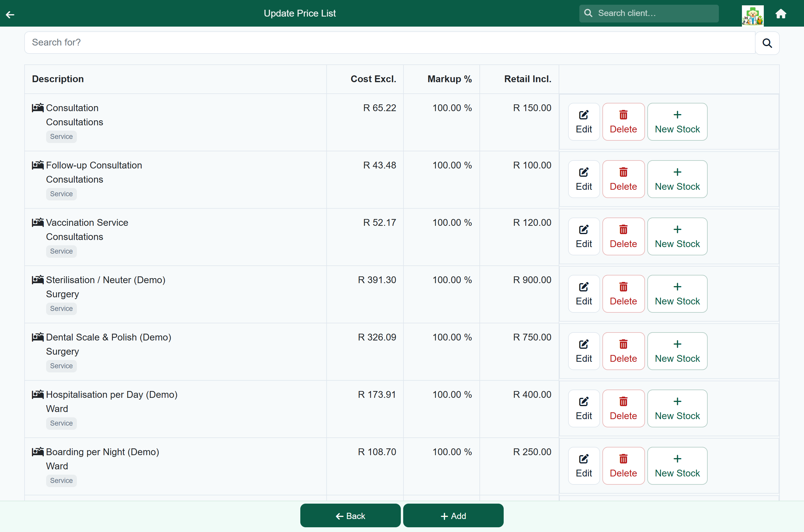Image resolution: width=804 pixels, height=532 pixels.
Task: Click the R 100.00 retail price
Action: [x=532, y=165]
